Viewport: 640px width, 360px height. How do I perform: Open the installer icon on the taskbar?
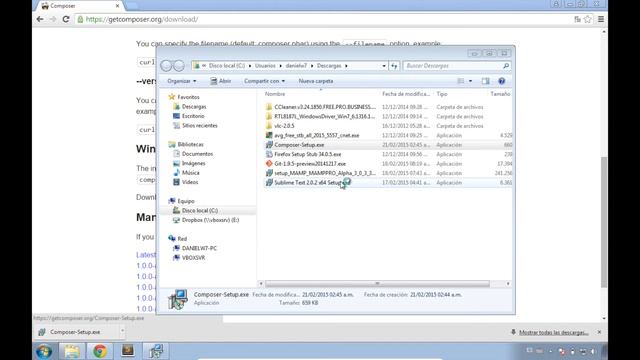(155, 351)
